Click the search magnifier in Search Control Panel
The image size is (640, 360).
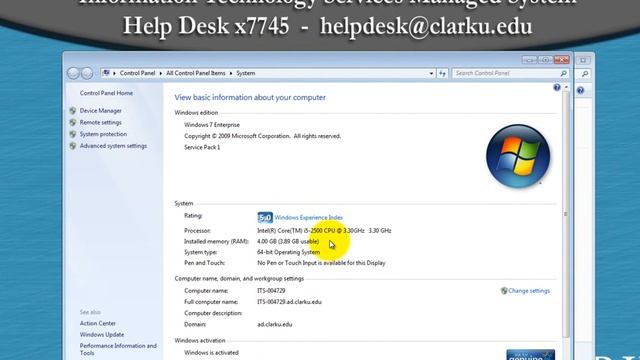[x=564, y=73]
